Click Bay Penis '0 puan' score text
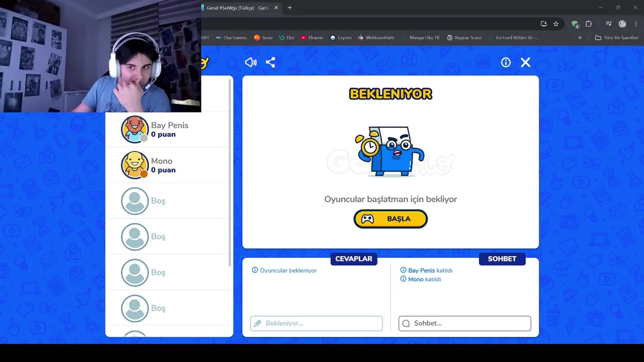Viewport: 644px width, 362px height. [164, 134]
